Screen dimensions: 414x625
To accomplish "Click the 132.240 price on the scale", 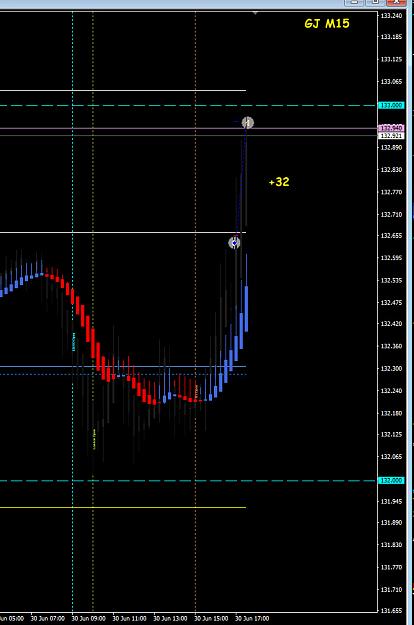I will point(391,391).
